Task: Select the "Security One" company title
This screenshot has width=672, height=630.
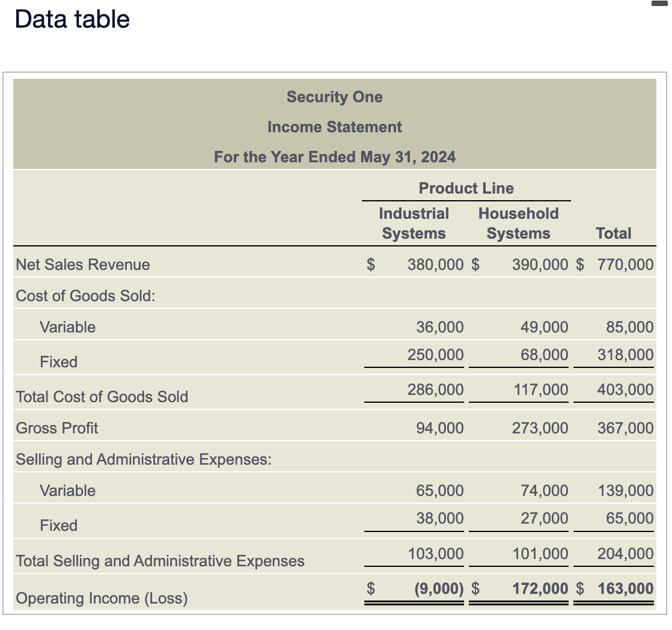Action: point(334,97)
